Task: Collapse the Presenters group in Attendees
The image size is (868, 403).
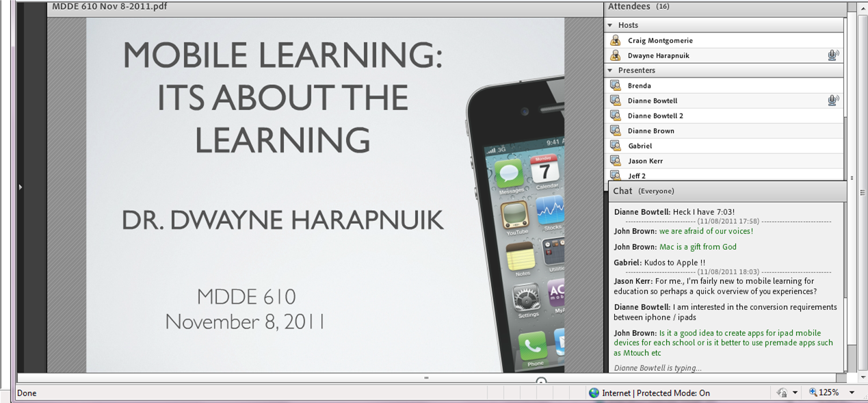Action: tap(610, 70)
